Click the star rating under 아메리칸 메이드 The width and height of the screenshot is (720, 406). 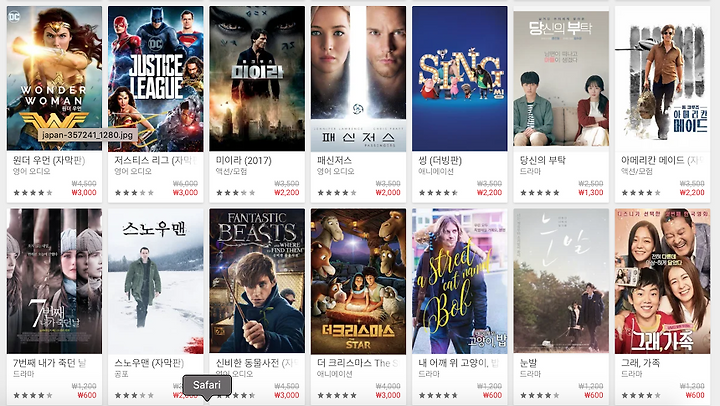(641, 193)
